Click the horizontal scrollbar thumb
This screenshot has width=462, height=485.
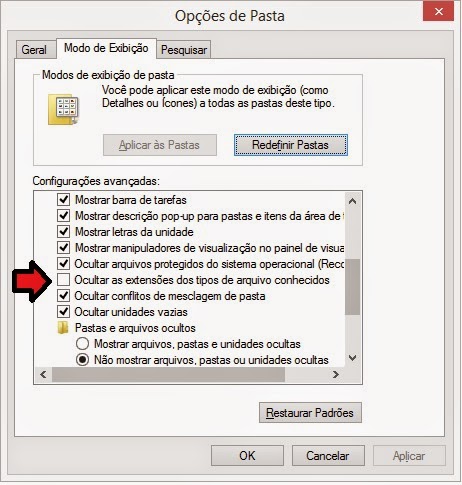point(168,374)
